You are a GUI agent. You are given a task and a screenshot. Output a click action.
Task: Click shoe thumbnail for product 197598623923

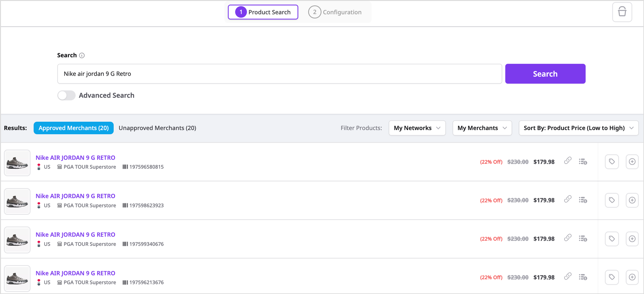click(x=17, y=201)
